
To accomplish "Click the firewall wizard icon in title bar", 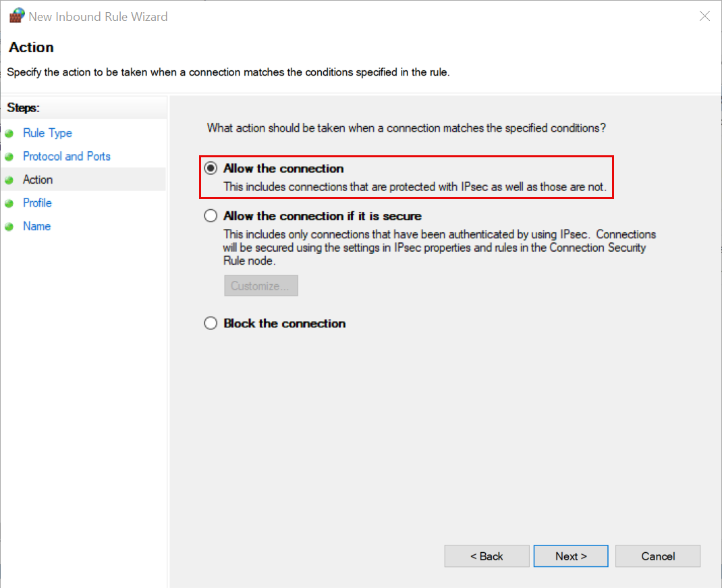I will pos(16,16).
